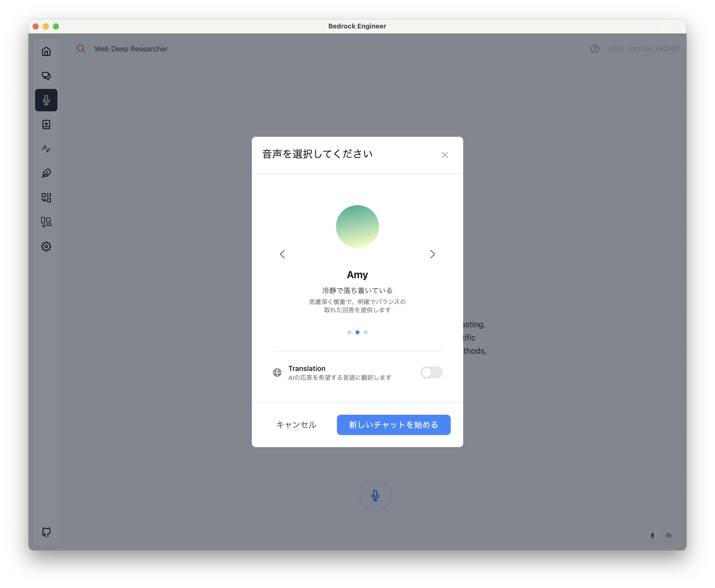
Task: Open the book download sidebar icon
Action: point(46,125)
